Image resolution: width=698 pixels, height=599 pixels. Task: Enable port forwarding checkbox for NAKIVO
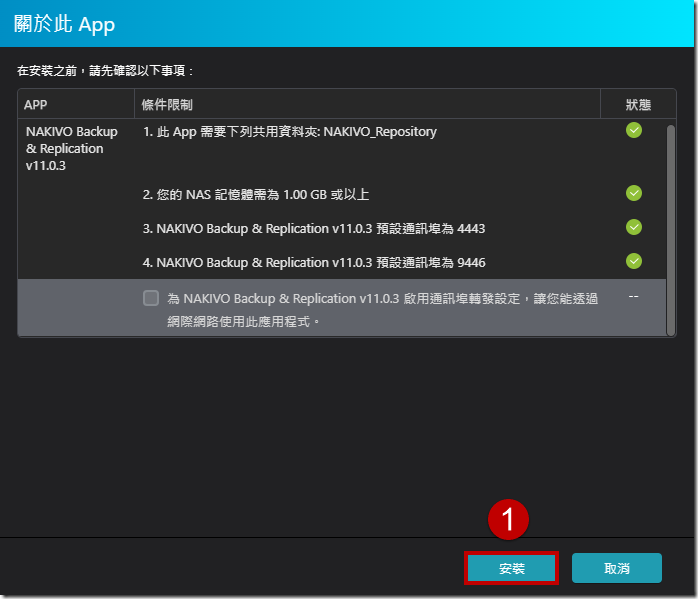click(x=151, y=298)
